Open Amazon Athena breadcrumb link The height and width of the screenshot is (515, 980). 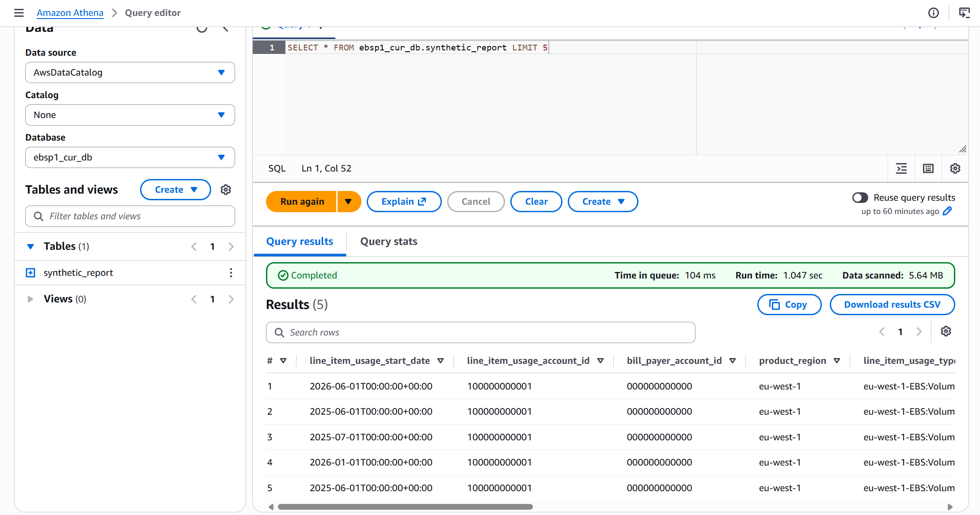[70, 13]
